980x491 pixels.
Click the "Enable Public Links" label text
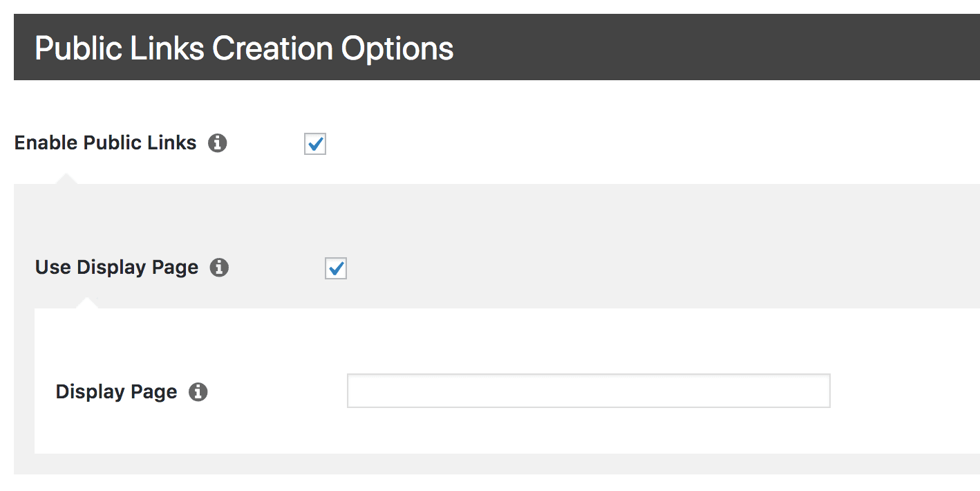[106, 143]
